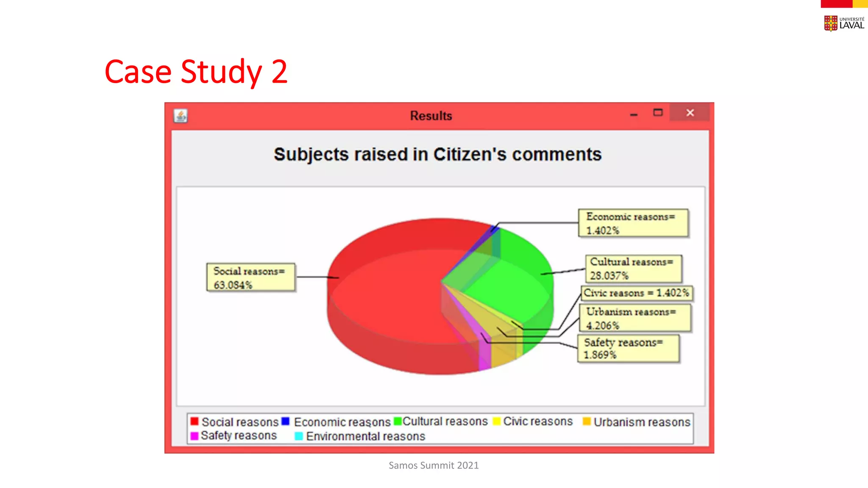
Task: Select the 'Cultural reasons= 28.037%' label
Action: [x=634, y=269]
